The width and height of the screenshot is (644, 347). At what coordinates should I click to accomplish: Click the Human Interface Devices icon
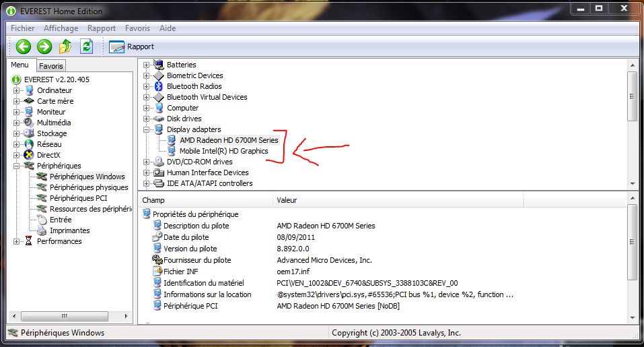159,172
